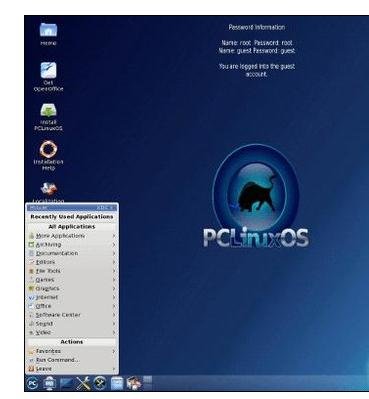Click the Sound menu icon
The width and height of the screenshot is (369, 399).
tap(31, 324)
